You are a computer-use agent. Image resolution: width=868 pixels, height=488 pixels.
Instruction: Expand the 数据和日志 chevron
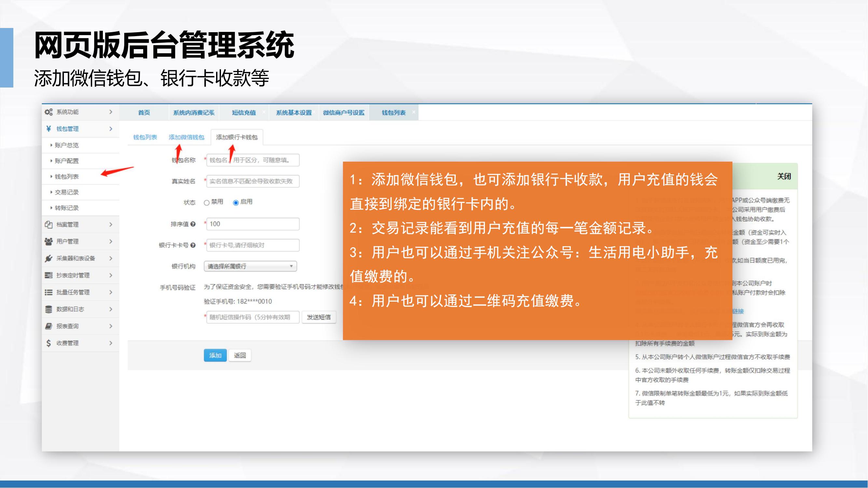coord(111,309)
